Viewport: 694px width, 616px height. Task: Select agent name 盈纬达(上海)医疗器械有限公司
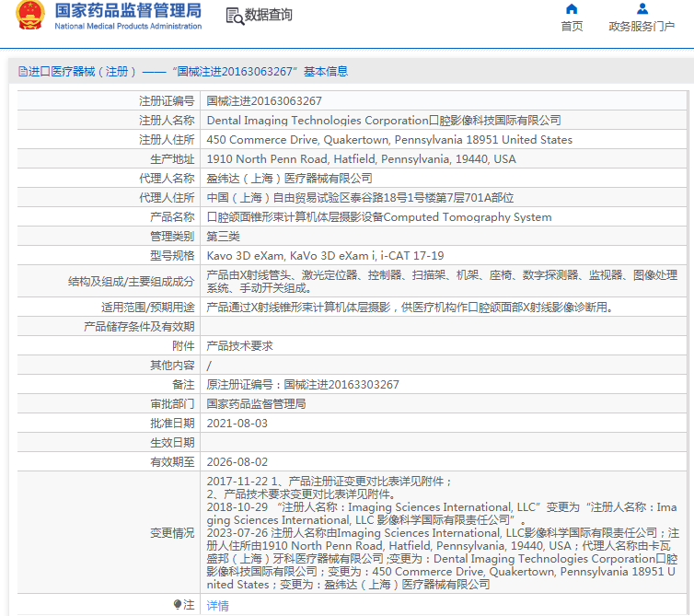(x=289, y=179)
